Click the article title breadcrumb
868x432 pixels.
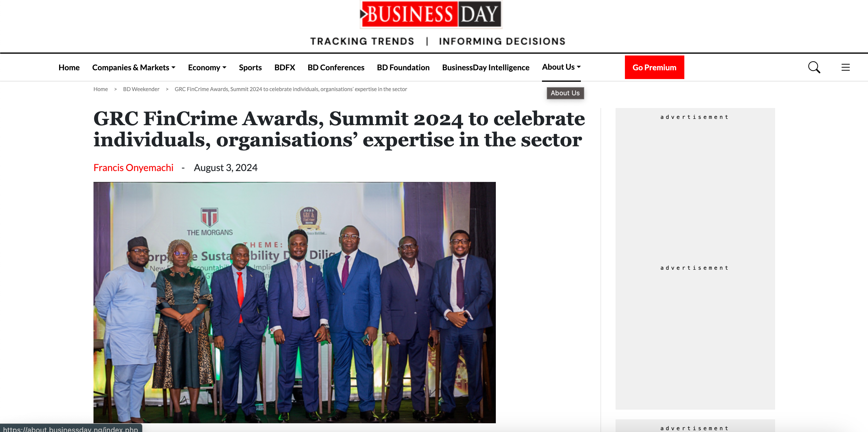click(x=290, y=89)
